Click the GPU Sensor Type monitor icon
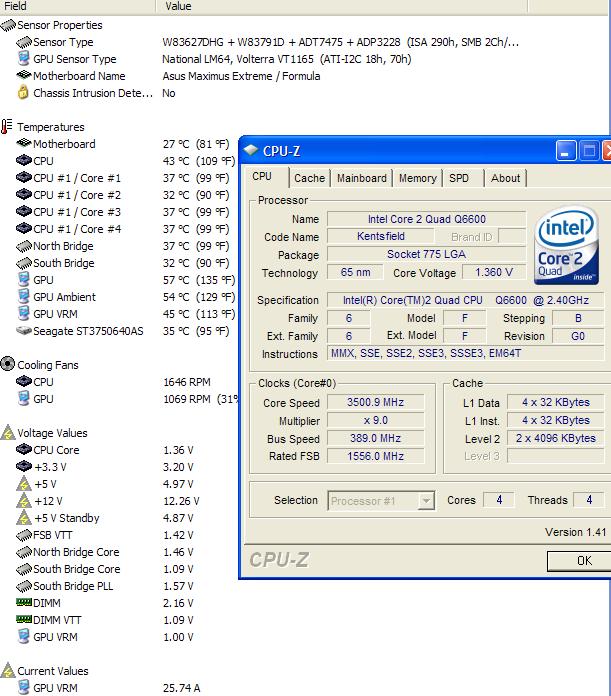This screenshot has width=611, height=696. [x=24, y=59]
